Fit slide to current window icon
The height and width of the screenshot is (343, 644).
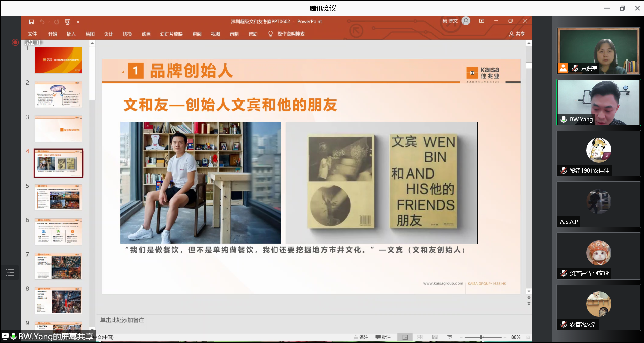pyautogui.click(x=528, y=337)
